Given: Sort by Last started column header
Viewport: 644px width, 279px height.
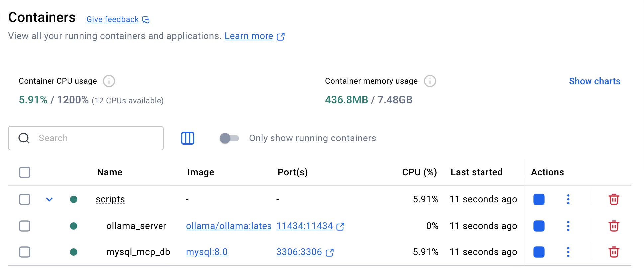Looking at the screenshot, I should pyautogui.click(x=476, y=172).
